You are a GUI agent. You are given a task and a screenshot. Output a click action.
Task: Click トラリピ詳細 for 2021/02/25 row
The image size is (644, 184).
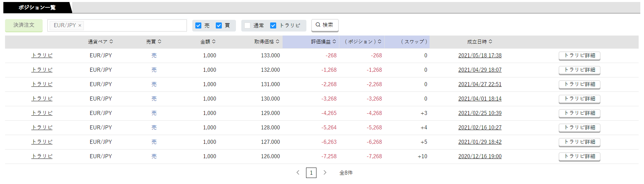[x=580, y=113]
